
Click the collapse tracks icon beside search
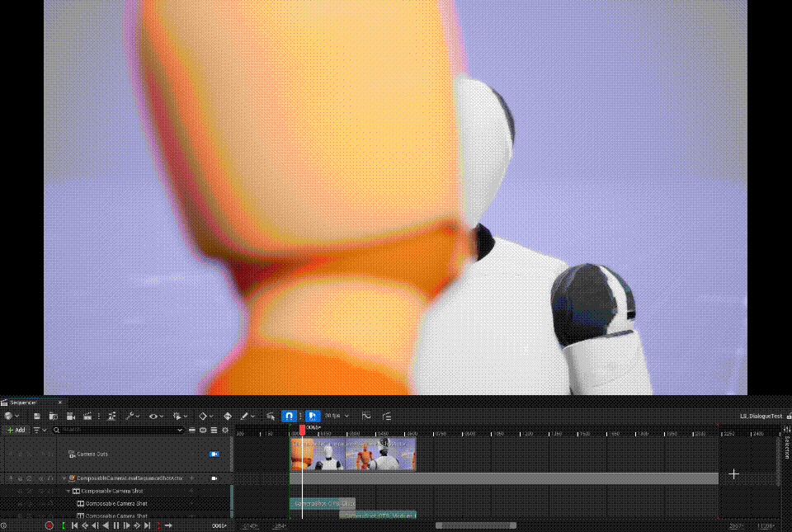point(192,430)
